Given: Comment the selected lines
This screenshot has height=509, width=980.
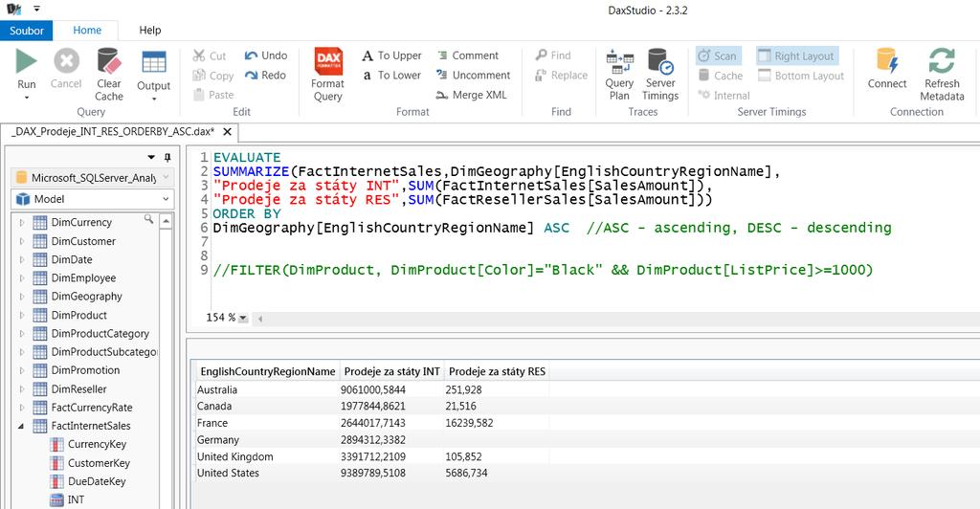Looking at the screenshot, I should (x=467, y=55).
